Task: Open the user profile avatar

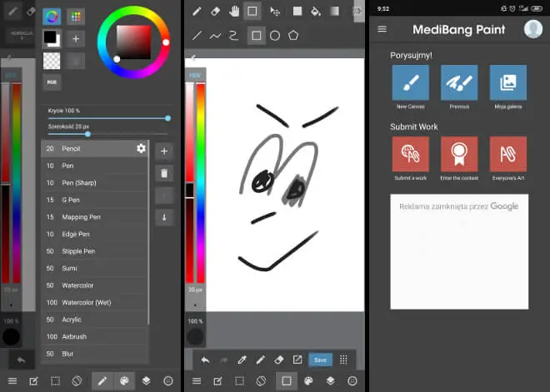Action: [533, 29]
